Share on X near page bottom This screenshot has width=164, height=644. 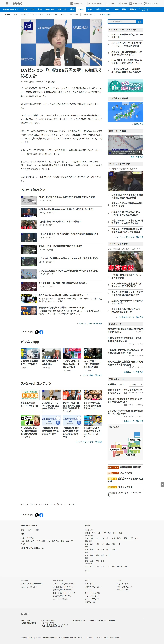37,515
